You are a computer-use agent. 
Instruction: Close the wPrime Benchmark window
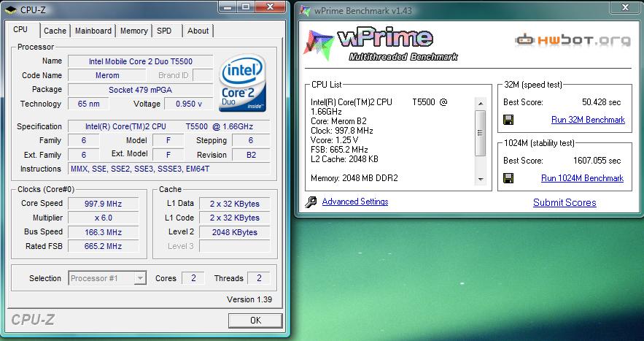pyautogui.click(x=626, y=7)
